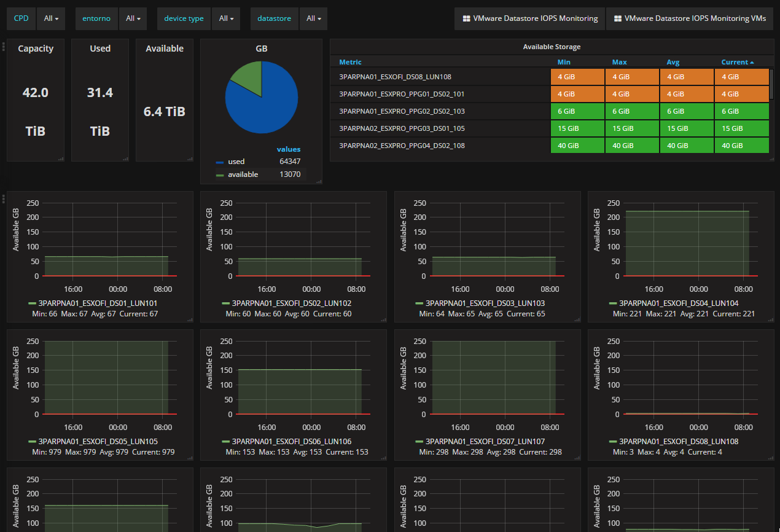Toggle legend series 3PARPNA01_ESXOFI_DS01_LUN101
Screen dimensions: 780x532
[98, 303]
